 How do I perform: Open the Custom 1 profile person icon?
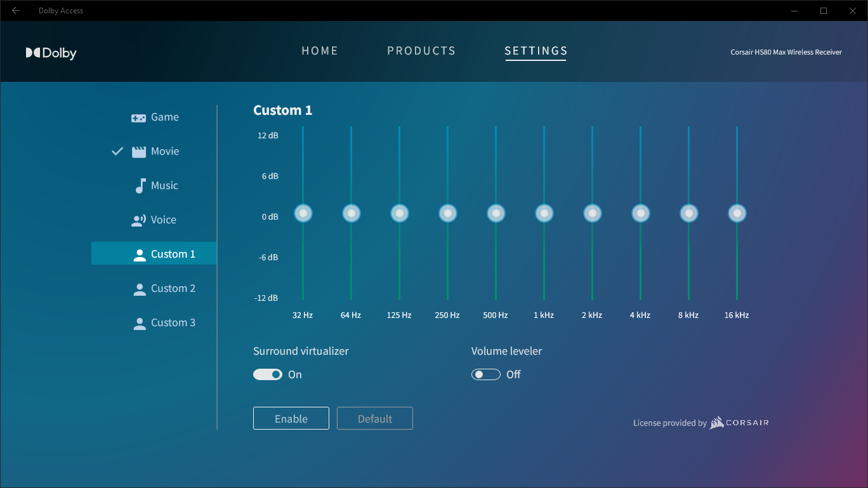point(140,255)
